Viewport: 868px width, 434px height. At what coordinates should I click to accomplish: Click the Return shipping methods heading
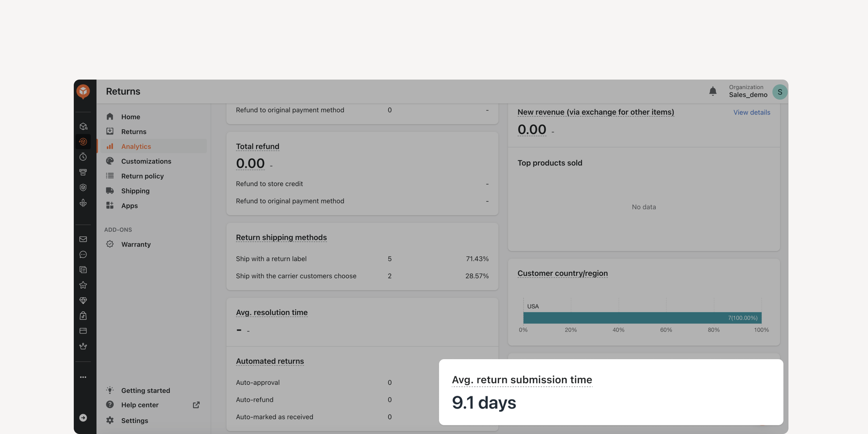point(281,237)
